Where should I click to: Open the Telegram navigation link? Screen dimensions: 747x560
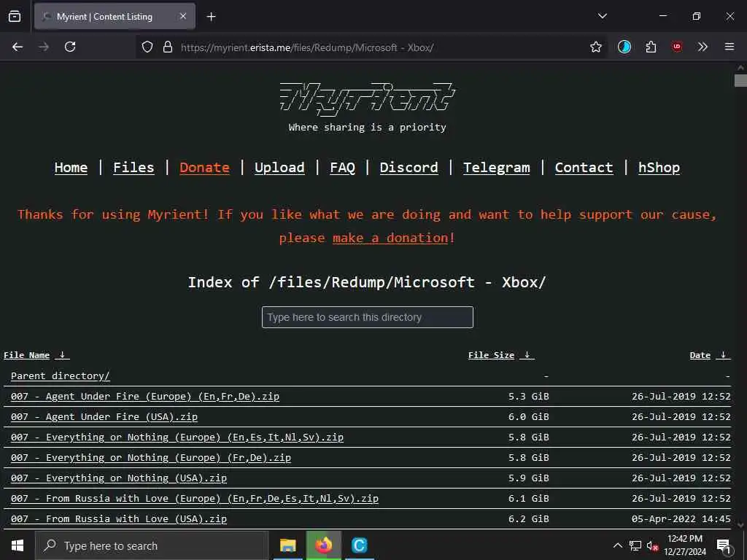tap(496, 168)
